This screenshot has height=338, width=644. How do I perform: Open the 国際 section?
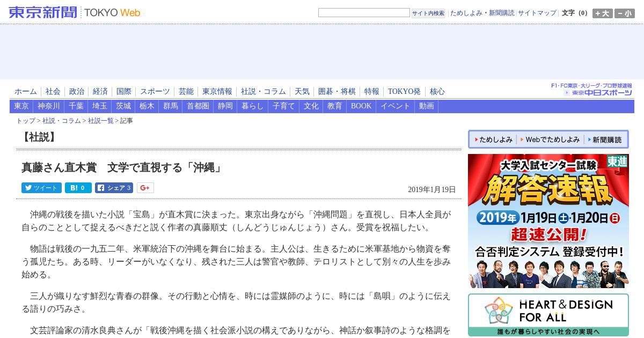124,91
